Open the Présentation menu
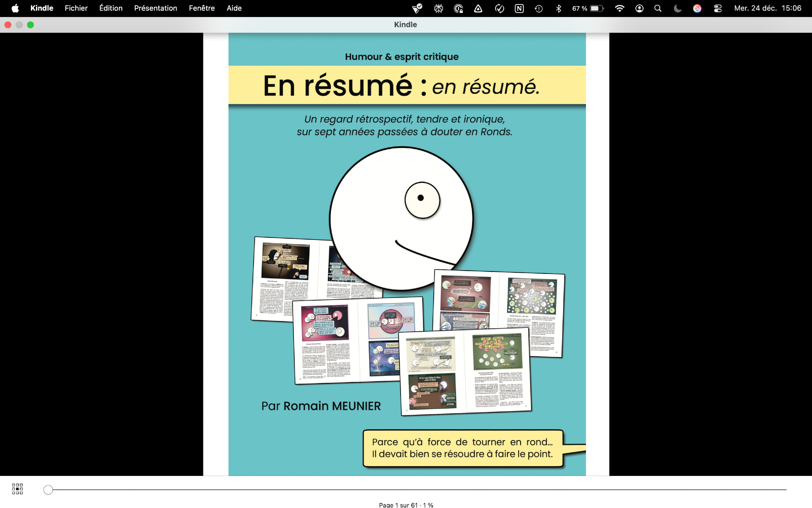The image size is (812, 508). coord(155,8)
